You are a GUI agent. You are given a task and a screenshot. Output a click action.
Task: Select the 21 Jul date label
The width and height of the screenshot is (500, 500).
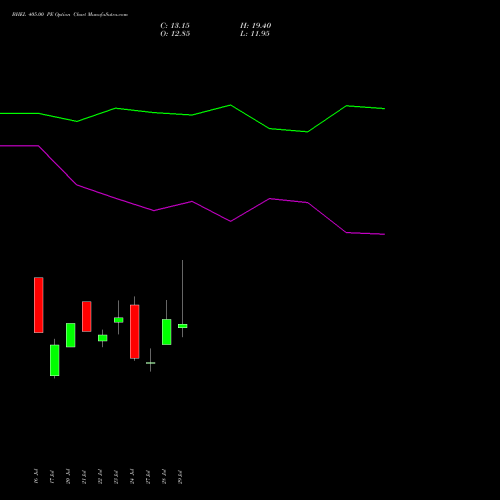coord(84,476)
